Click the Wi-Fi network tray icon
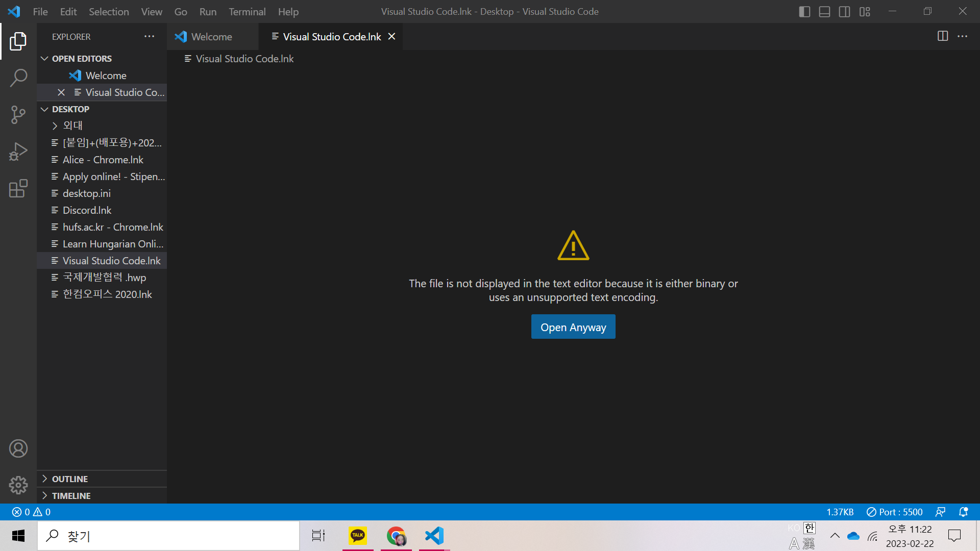Screen dimensions: 980x551 (873, 536)
